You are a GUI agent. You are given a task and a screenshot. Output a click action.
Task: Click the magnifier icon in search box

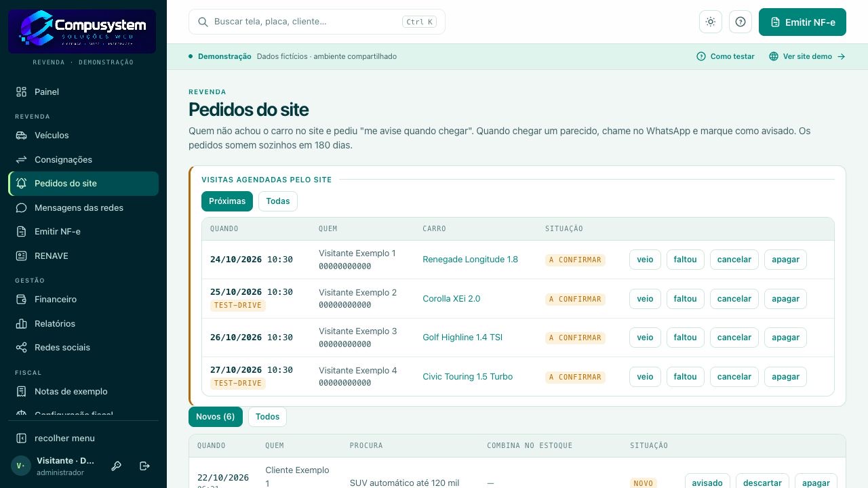click(203, 22)
